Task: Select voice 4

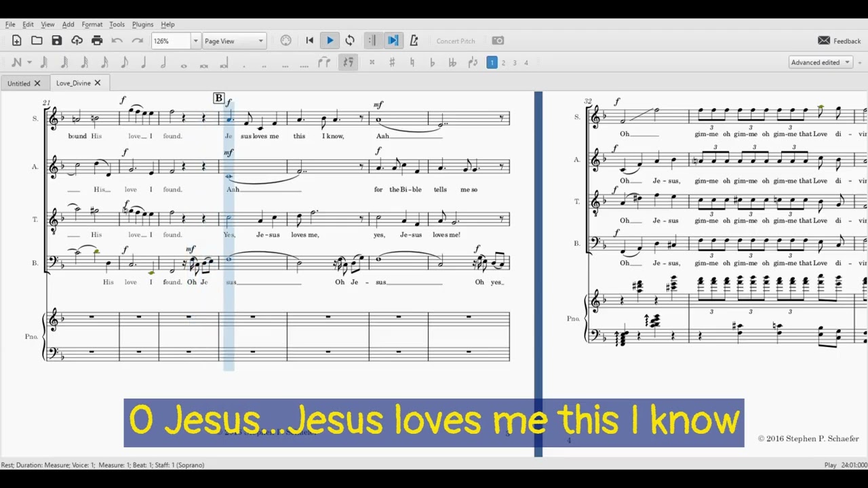Action: click(x=526, y=62)
